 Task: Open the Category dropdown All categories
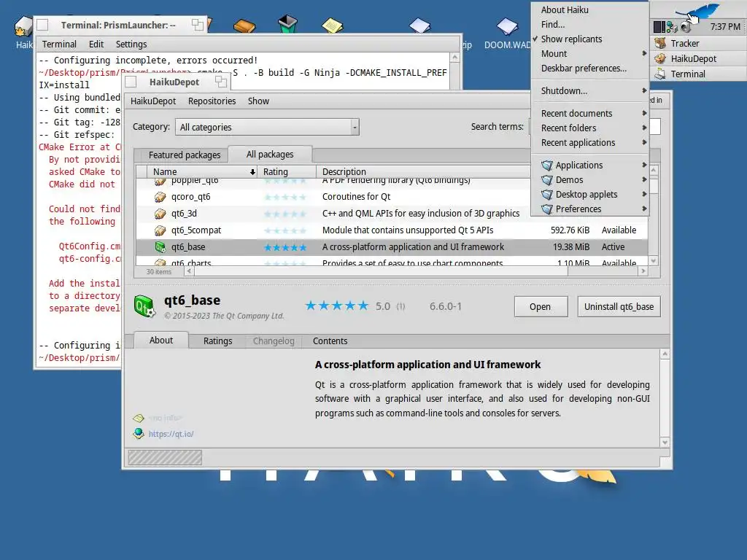tap(267, 127)
